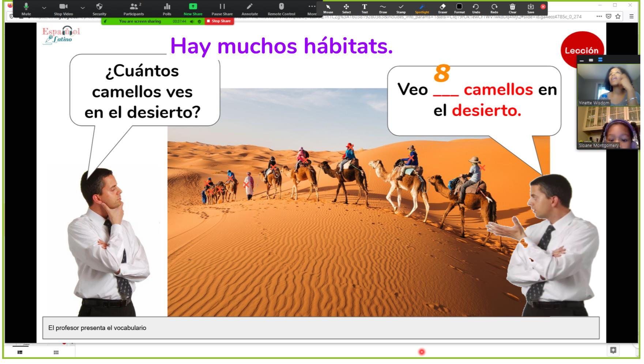Open the Format color swatch
Viewport: 644px width, 364px height.
point(459,8)
